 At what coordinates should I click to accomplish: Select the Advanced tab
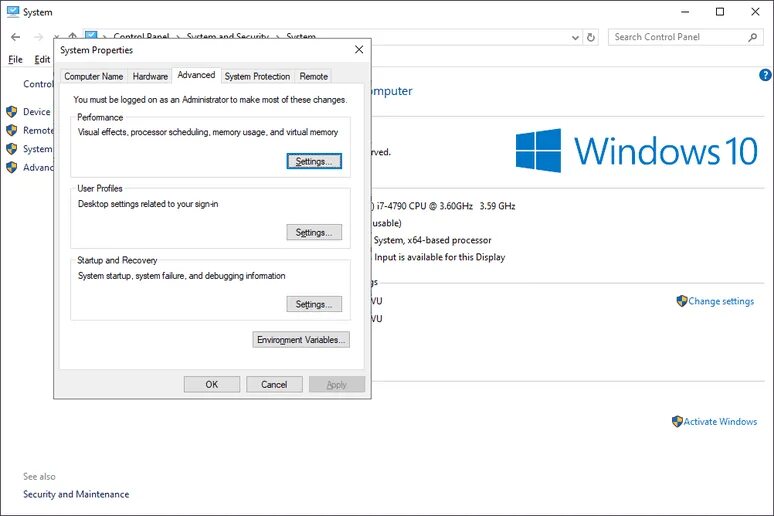pos(196,75)
